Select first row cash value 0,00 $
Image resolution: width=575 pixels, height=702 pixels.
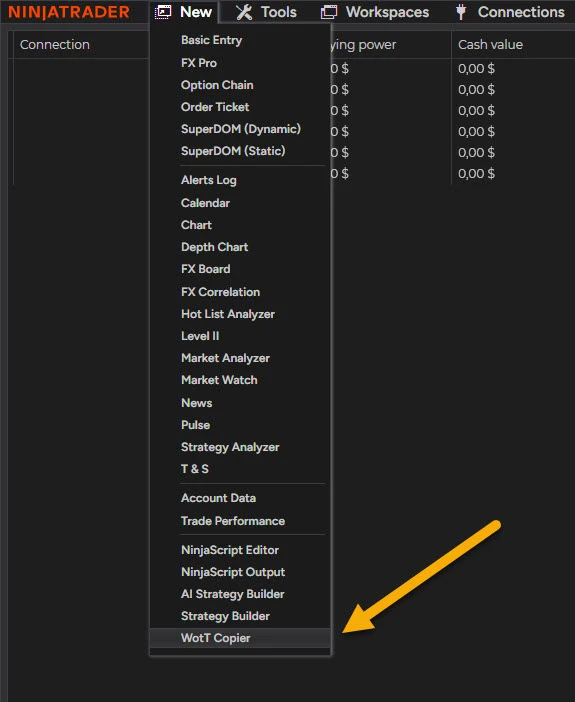click(476, 68)
